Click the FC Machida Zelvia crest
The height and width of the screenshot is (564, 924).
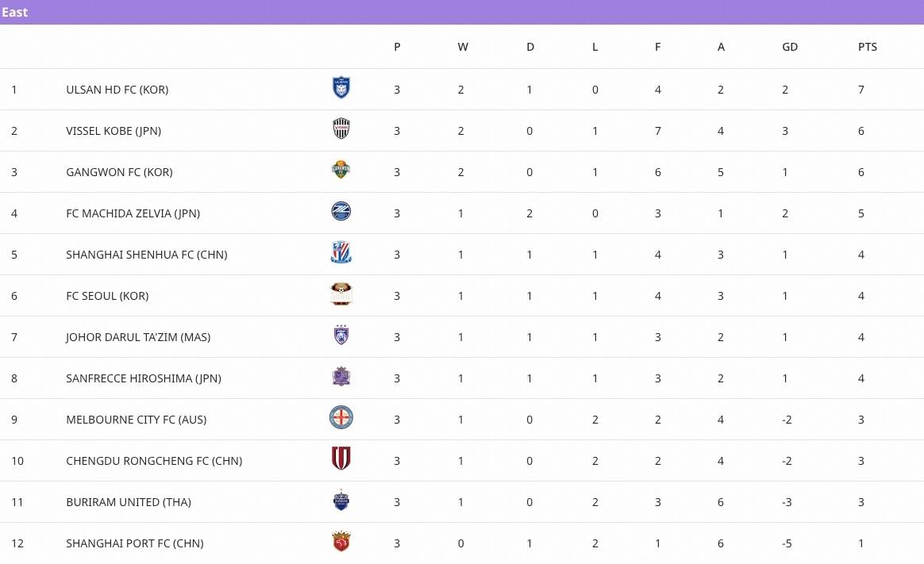(341, 211)
